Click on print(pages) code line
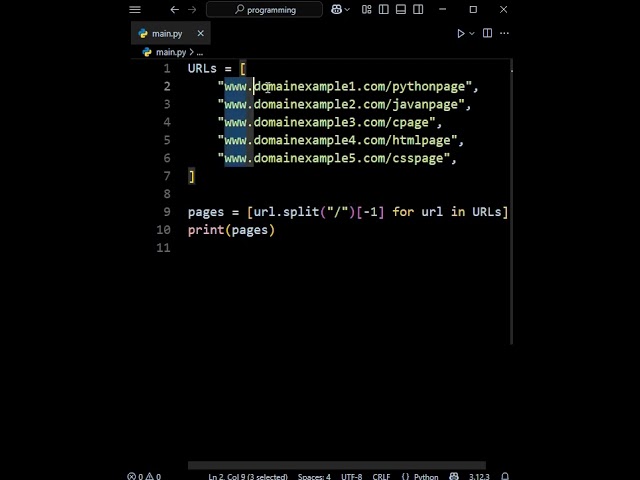This screenshot has height=480, width=640. (231, 230)
